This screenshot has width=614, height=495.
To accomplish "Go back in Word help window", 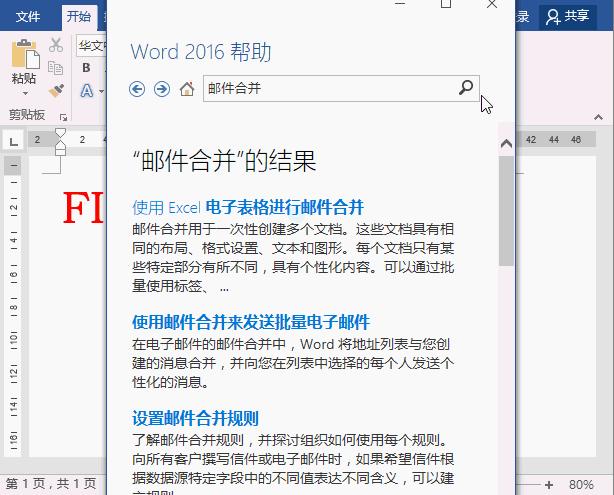I will pos(137,89).
